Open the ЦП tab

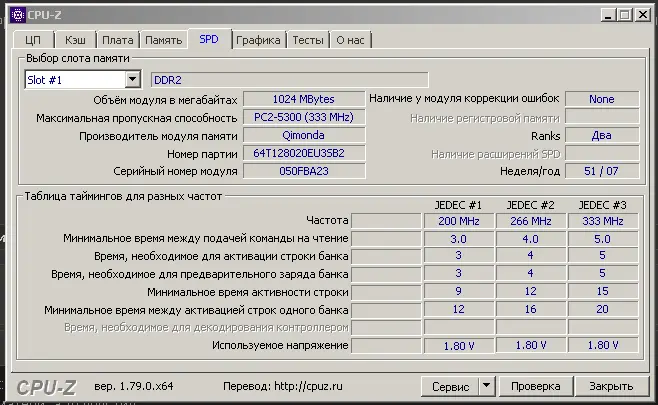coord(33,40)
